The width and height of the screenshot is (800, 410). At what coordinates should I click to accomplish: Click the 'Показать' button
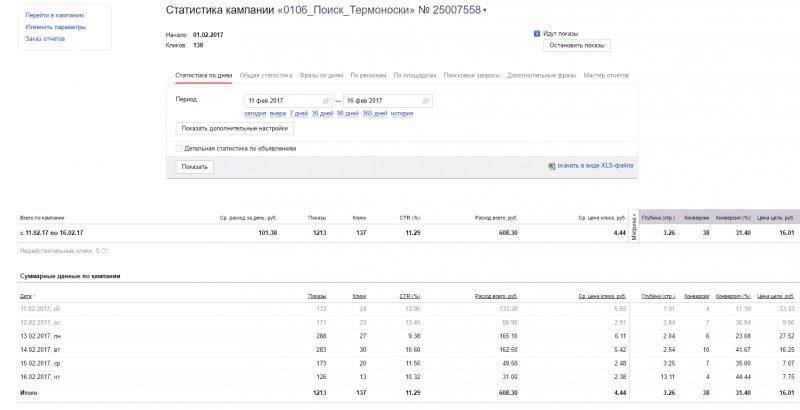(194, 167)
